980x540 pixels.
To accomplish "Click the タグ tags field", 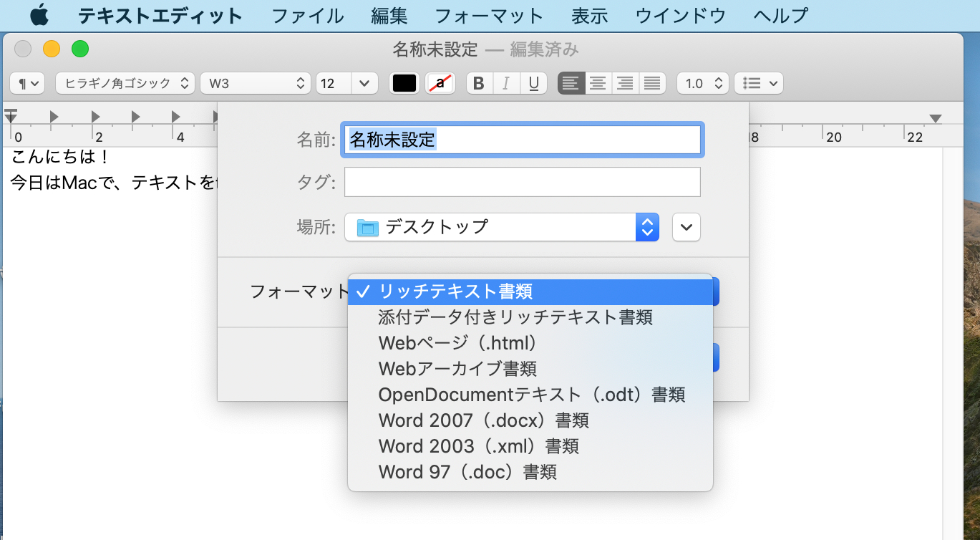I will [x=523, y=182].
